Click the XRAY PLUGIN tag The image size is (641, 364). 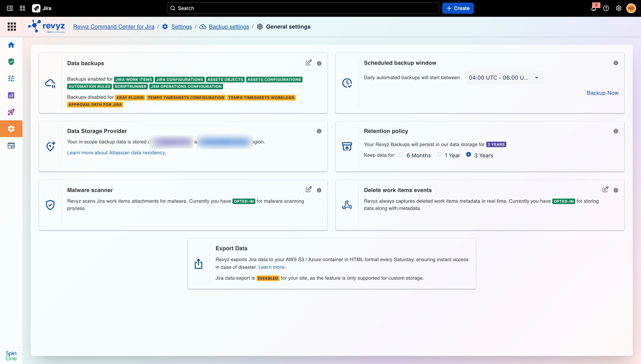tap(130, 97)
